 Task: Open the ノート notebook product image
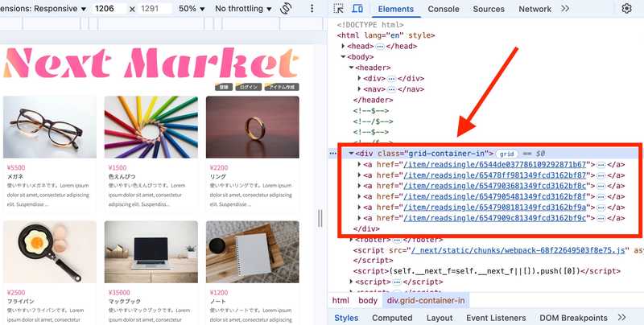click(x=253, y=252)
